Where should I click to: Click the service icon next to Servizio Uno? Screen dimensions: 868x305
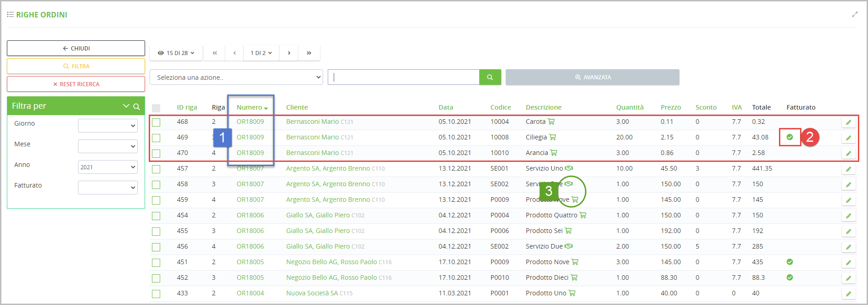click(x=569, y=168)
